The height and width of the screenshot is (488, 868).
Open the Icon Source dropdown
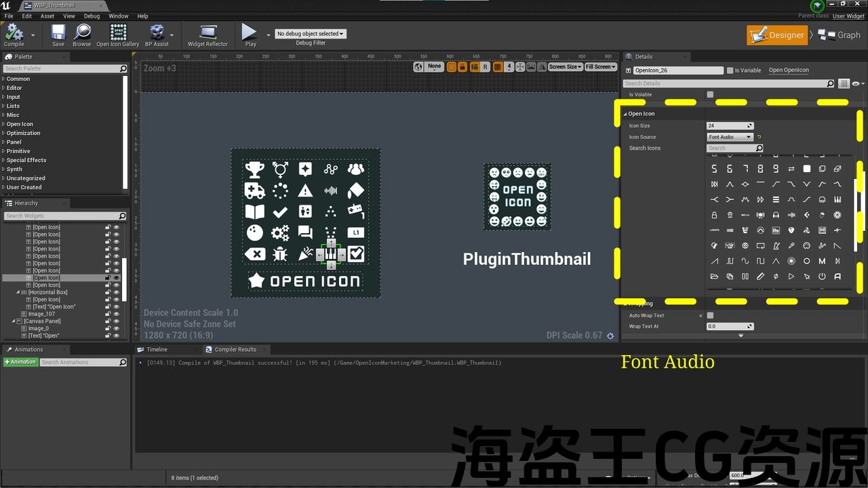(730, 137)
